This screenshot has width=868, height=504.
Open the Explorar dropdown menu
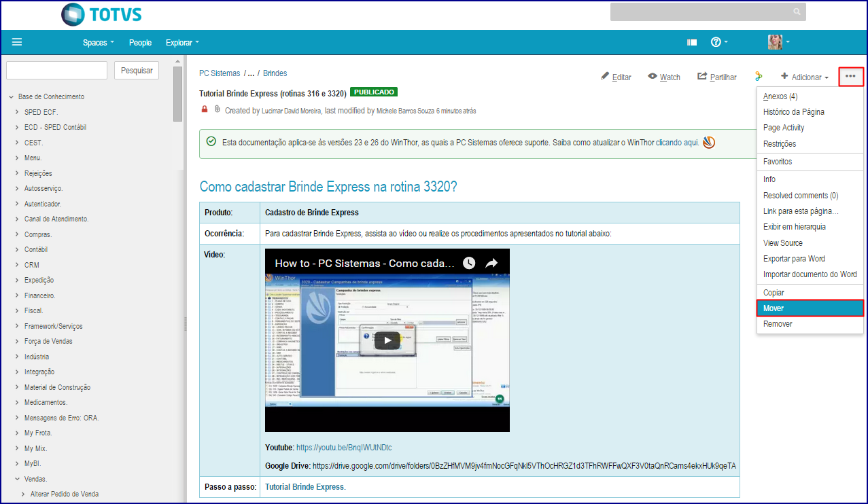click(x=182, y=42)
